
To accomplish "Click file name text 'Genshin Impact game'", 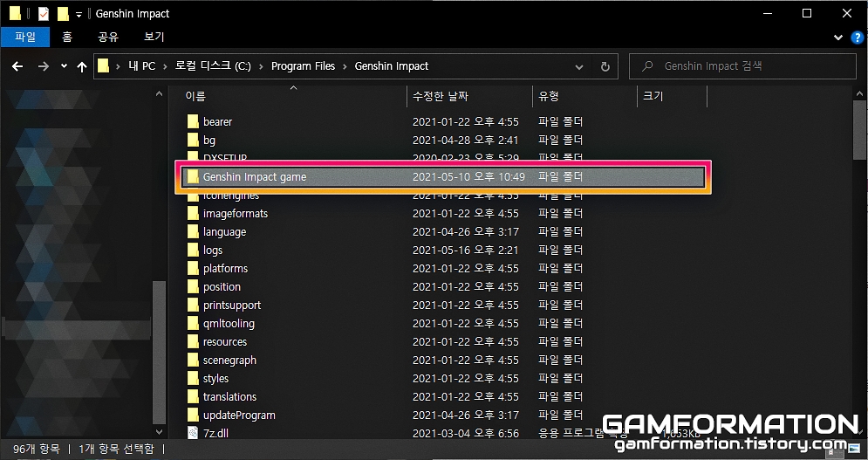I will coord(255,177).
